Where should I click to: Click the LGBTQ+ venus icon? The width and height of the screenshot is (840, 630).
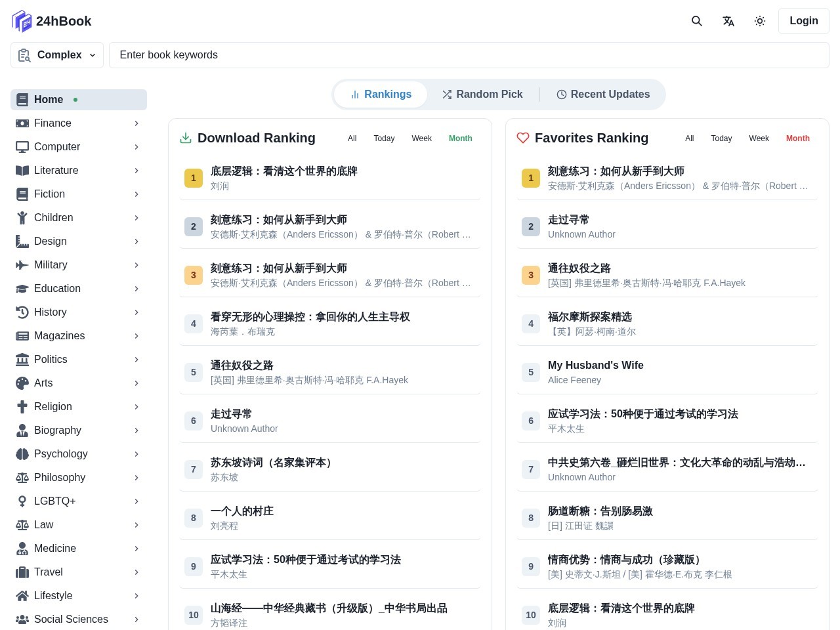22,501
